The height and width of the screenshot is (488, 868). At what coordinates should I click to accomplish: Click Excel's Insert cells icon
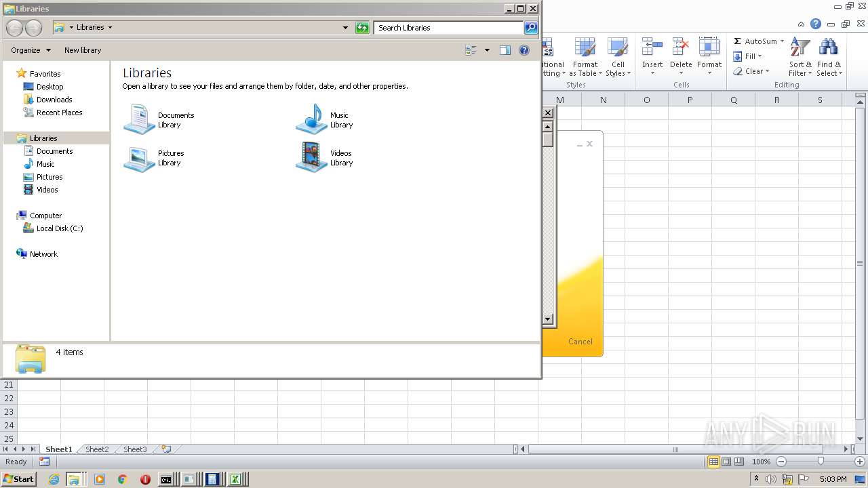[x=652, y=47]
